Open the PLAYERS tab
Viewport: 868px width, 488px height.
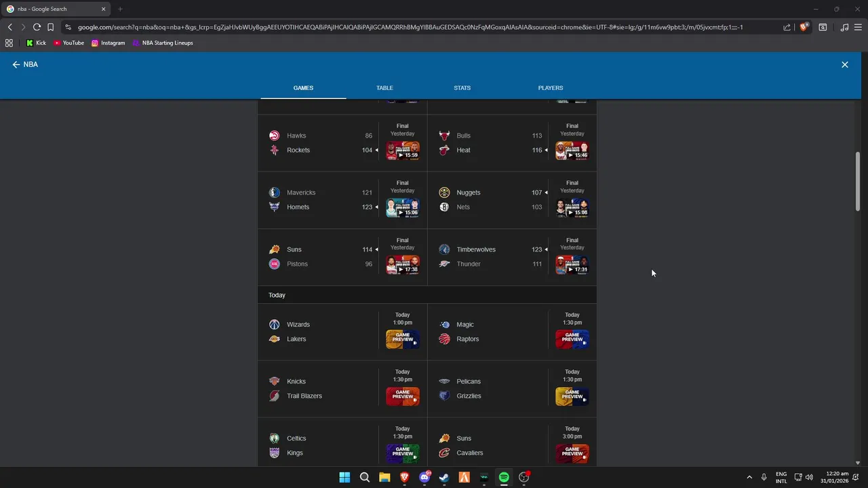coord(551,87)
